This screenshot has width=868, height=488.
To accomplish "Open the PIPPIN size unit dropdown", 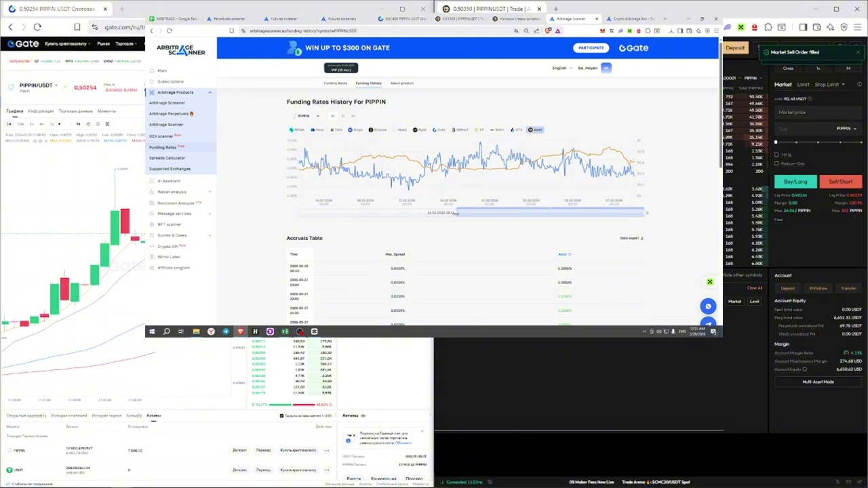I will pos(846,129).
